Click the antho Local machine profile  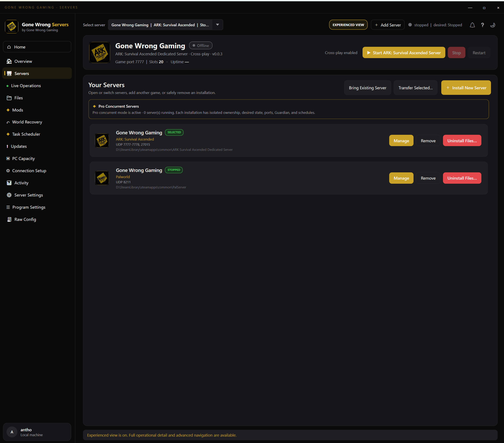(37, 432)
